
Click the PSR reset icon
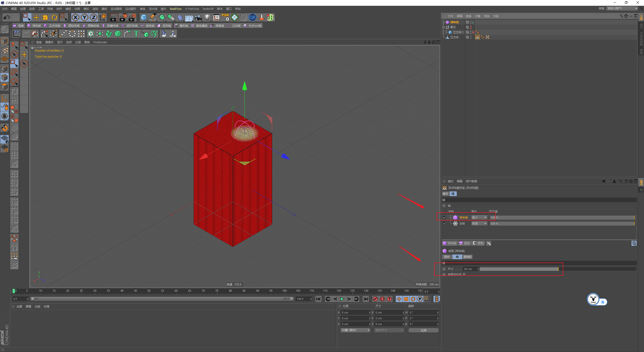(225, 17)
